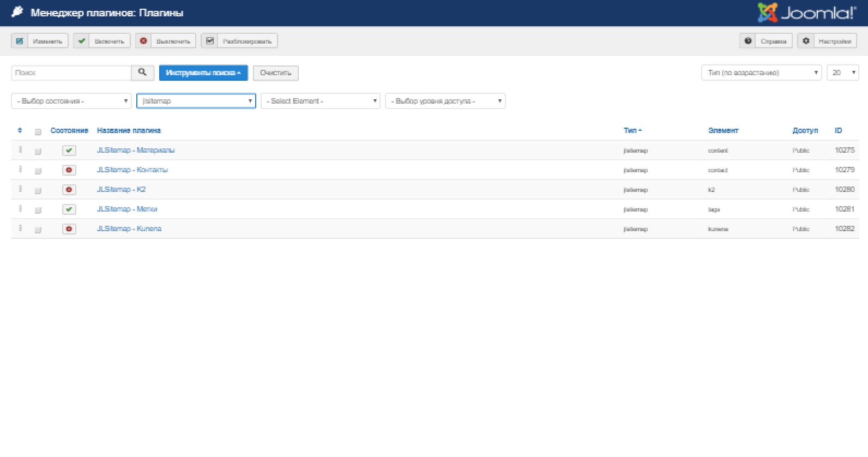This screenshot has height=457, width=868.
Task: Click ID value 10279
Action: [x=845, y=170]
